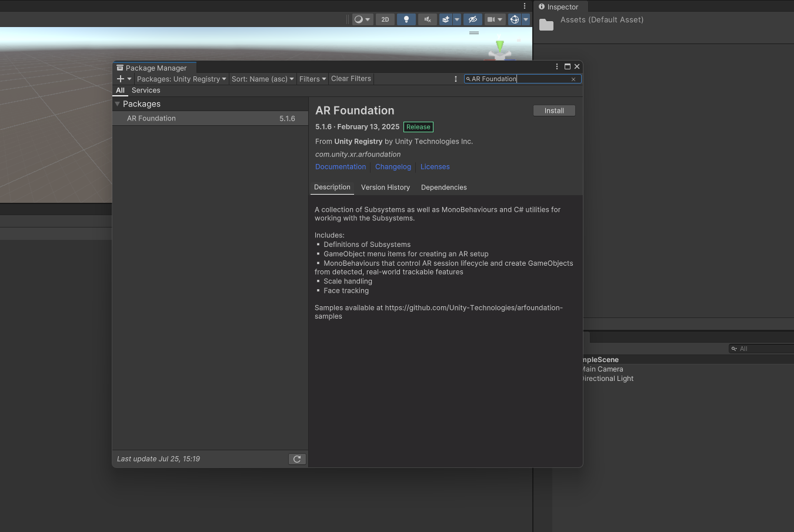
Task: Open the scene camera settings icon
Action: (491, 19)
